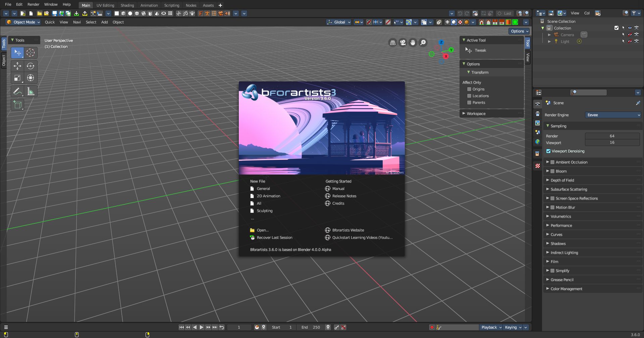
Task: Click the Export upload-arrow icon
Action: click(85, 13)
